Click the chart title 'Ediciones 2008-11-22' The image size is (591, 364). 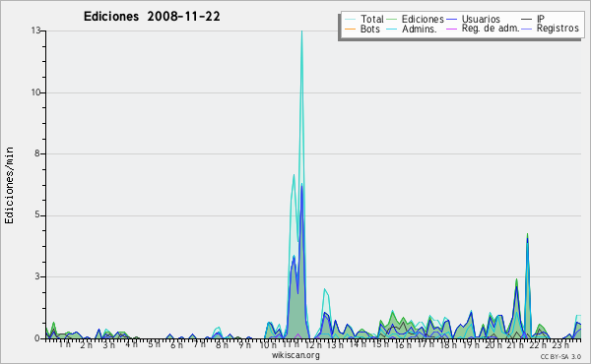coord(152,17)
